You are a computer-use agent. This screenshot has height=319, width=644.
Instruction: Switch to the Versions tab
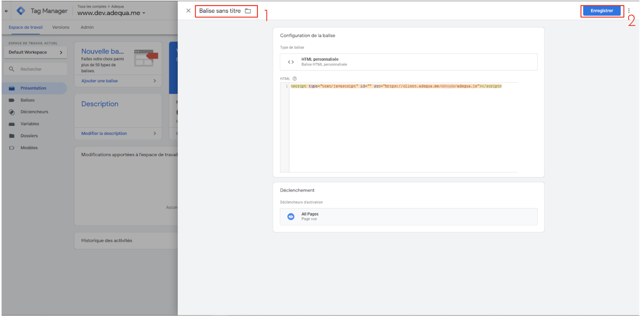61,27
